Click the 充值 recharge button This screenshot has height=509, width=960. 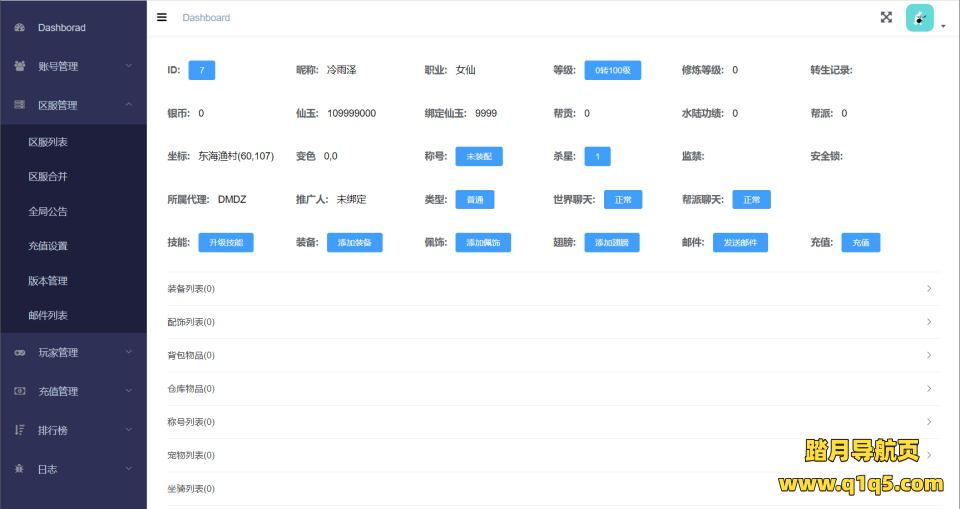[860, 243]
